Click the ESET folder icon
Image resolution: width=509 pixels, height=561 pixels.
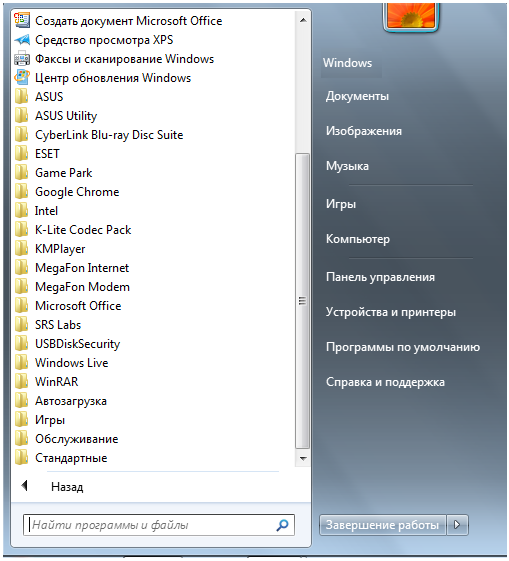pos(22,153)
